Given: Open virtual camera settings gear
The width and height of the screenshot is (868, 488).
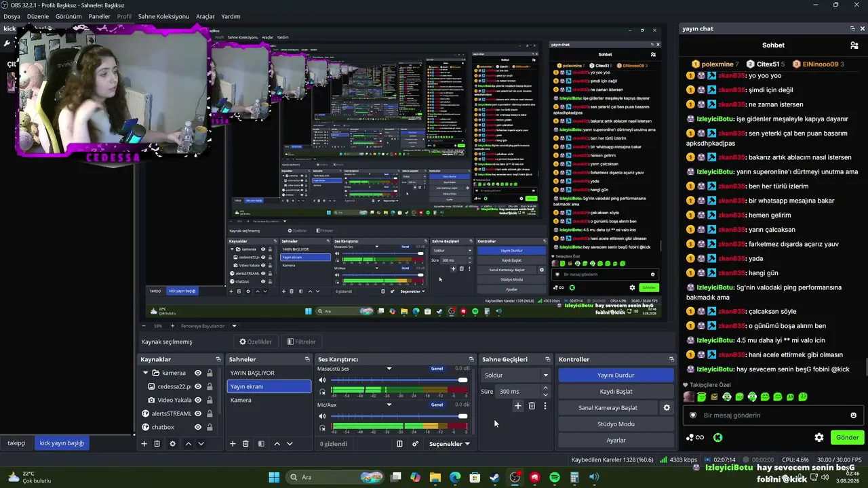Looking at the screenshot, I should coord(667,408).
